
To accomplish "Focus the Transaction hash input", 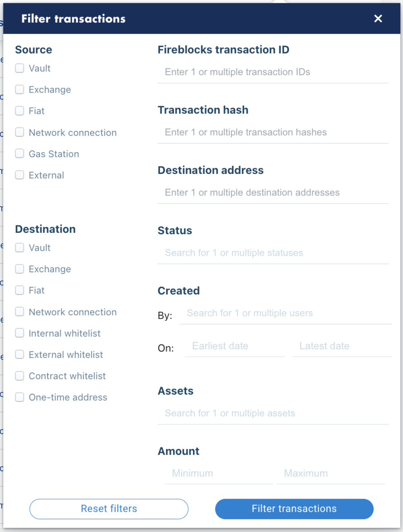I will click(x=273, y=133).
